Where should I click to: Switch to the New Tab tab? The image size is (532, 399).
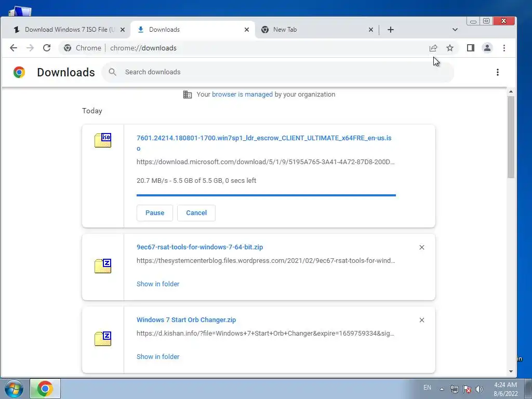click(316, 30)
